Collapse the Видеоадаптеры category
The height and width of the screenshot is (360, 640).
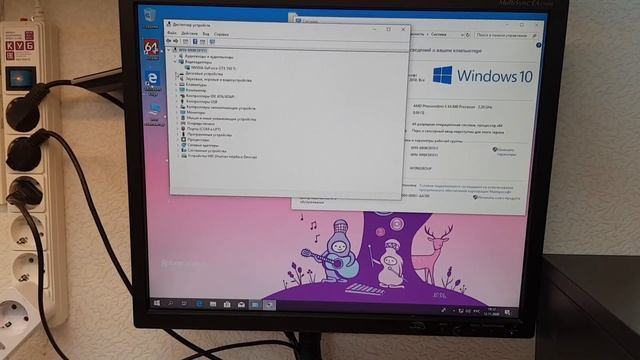[x=176, y=62]
